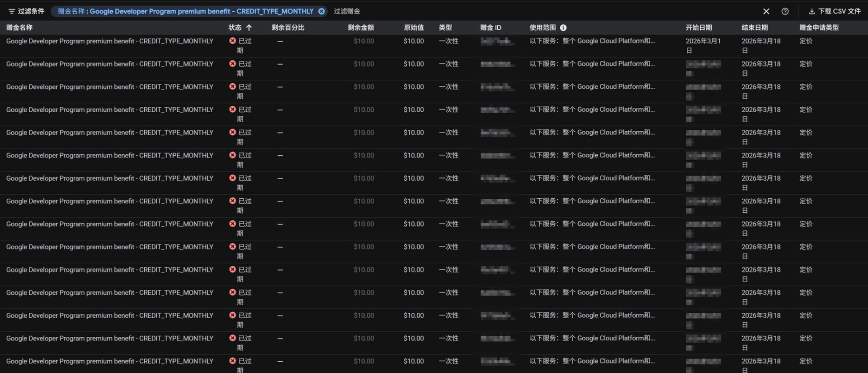Clear all filters with the X icon
Viewport: 868px width, 373px height.
(x=766, y=11)
